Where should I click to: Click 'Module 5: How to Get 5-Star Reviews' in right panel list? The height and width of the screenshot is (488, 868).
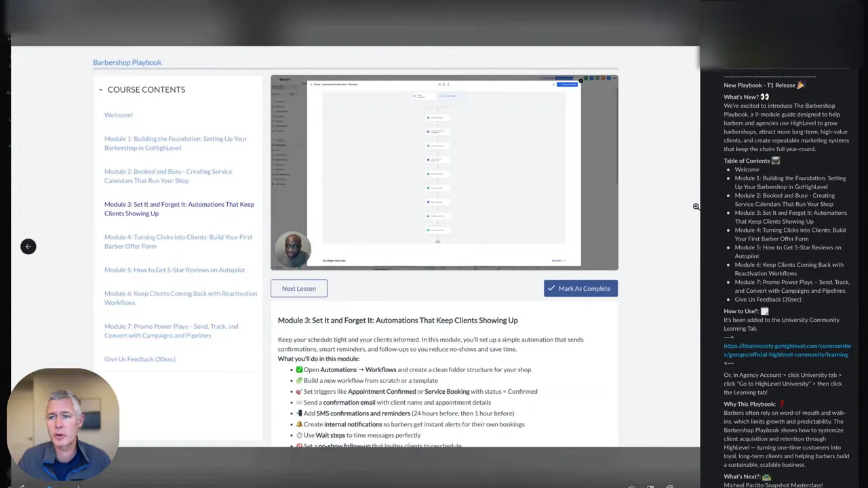pyautogui.click(x=788, y=252)
